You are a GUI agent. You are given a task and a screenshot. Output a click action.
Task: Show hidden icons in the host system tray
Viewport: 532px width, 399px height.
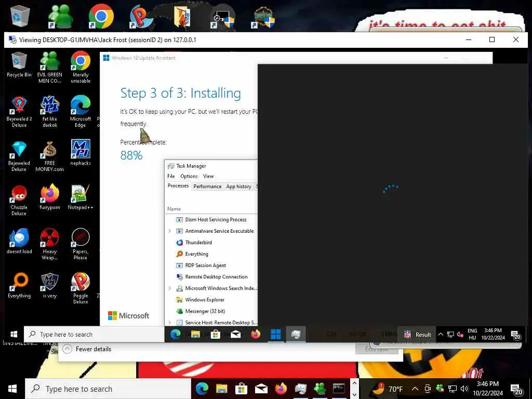pos(415,389)
